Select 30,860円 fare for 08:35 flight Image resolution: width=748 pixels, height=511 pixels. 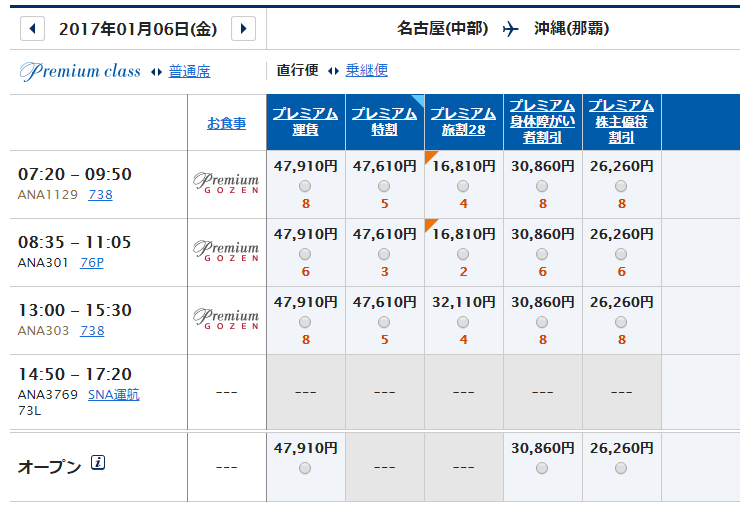tap(542, 254)
